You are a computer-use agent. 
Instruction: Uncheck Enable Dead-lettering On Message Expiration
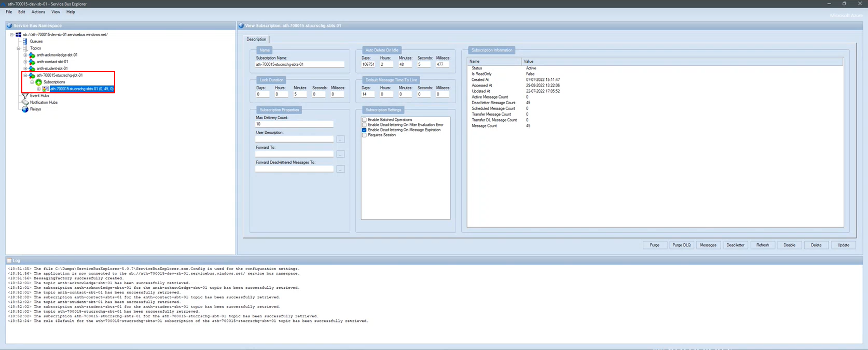[x=364, y=130]
